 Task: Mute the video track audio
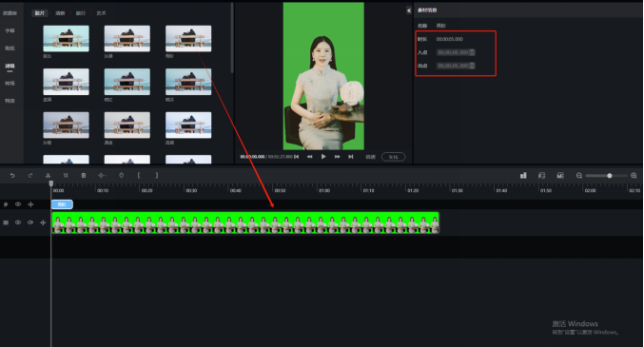[30, 222]
